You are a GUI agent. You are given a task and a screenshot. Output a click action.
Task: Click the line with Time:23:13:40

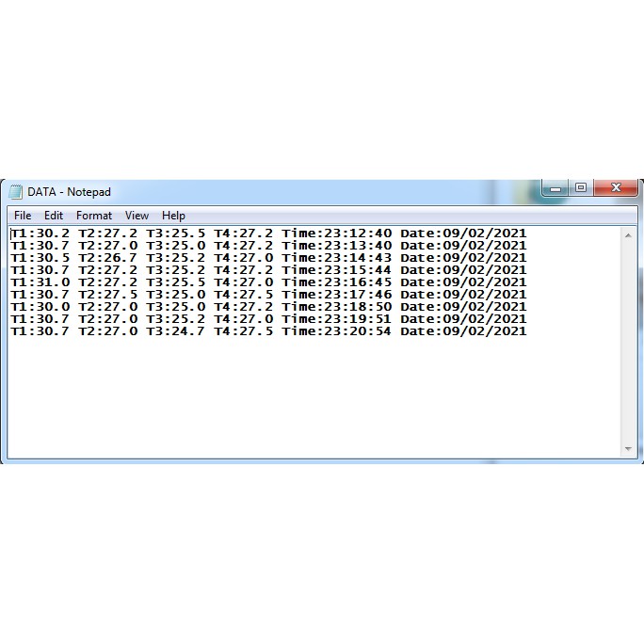point(268,246)
